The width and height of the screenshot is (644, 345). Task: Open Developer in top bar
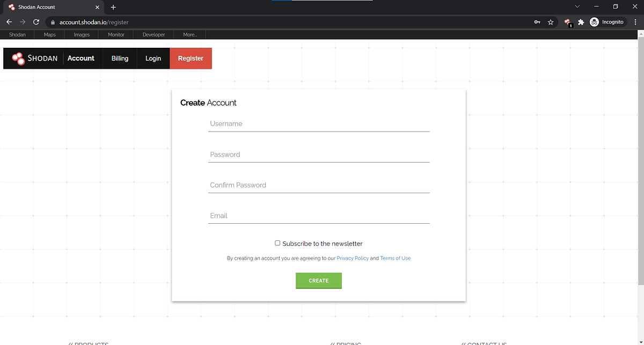coord(153,34)
